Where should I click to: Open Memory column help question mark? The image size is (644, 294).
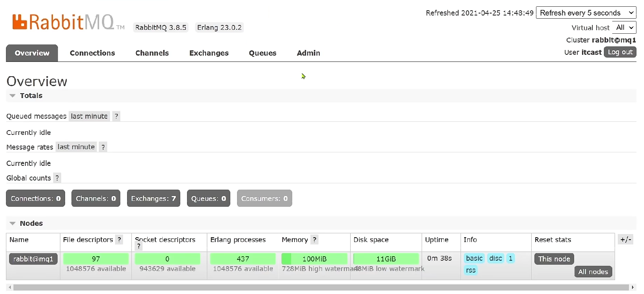click(314, 240)
